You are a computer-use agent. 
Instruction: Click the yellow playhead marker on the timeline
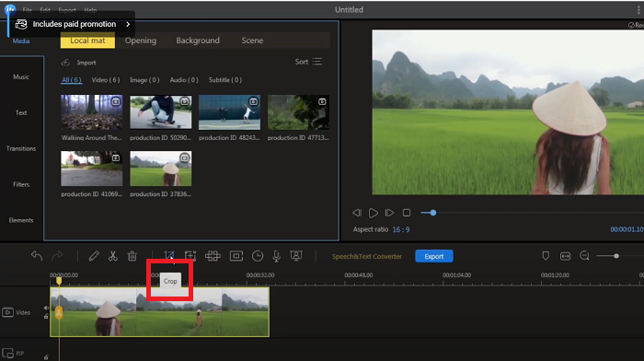click(x=59, y=281)
